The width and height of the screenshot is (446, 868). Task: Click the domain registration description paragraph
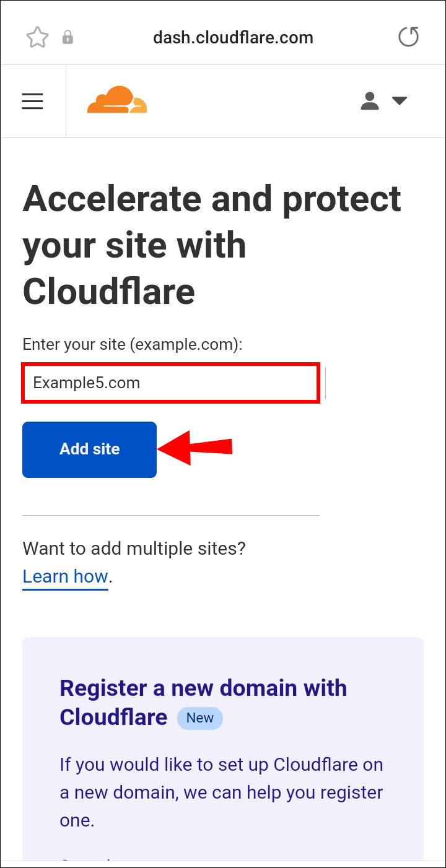(x=221, y=792)
